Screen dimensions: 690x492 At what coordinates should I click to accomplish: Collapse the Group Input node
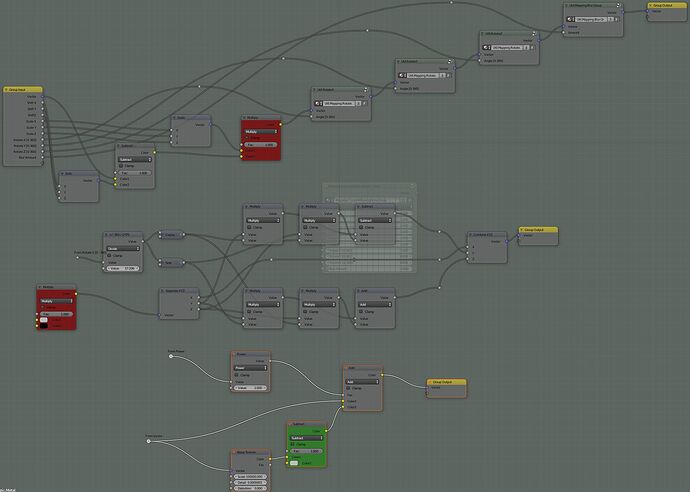[6, 90]
